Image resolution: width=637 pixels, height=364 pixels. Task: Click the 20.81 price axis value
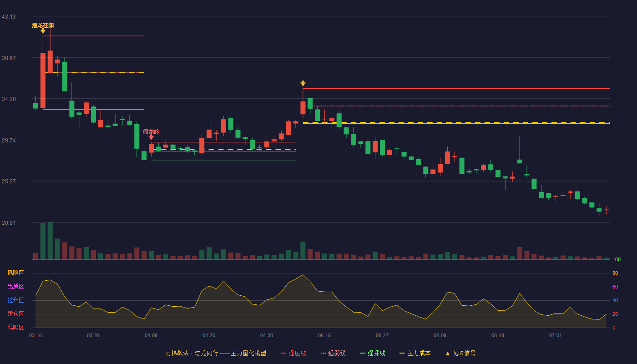coord(9,223)
